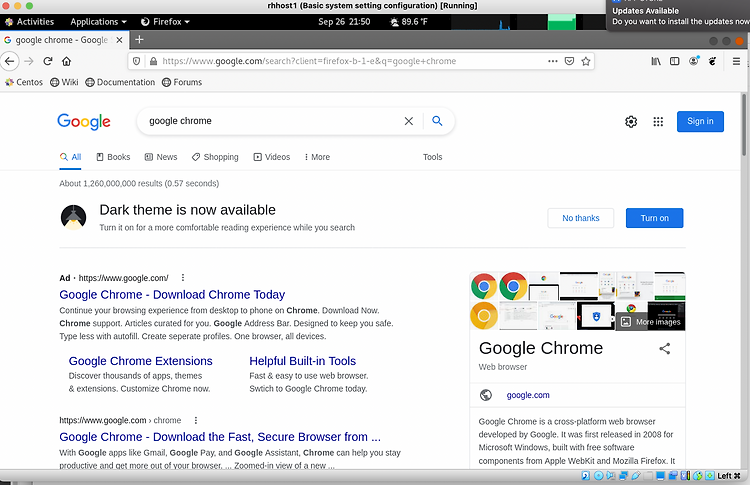Screen dimensions: 750x485
Task: Open a new tab with plus button
Action: (139, 40)
